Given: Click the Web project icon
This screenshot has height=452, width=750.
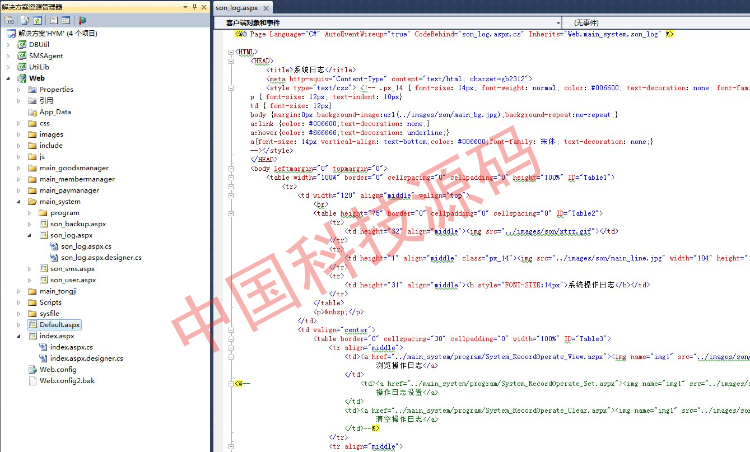Looking at the screenshot, I should tap(22, 78).
